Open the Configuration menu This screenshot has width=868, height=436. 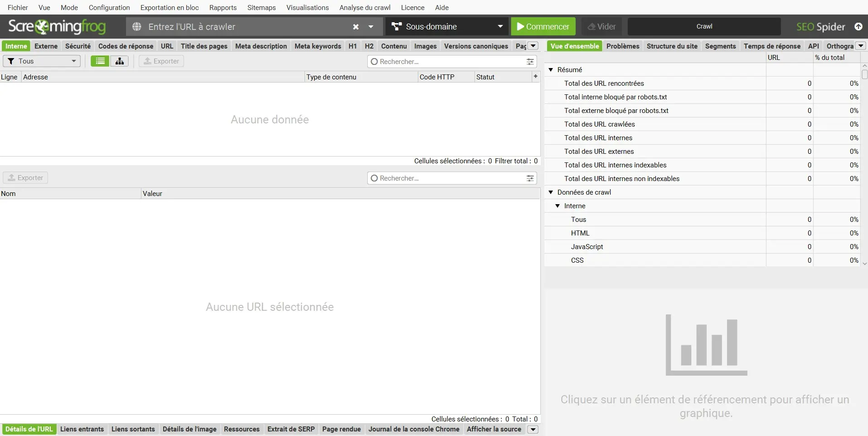[109, 8]
